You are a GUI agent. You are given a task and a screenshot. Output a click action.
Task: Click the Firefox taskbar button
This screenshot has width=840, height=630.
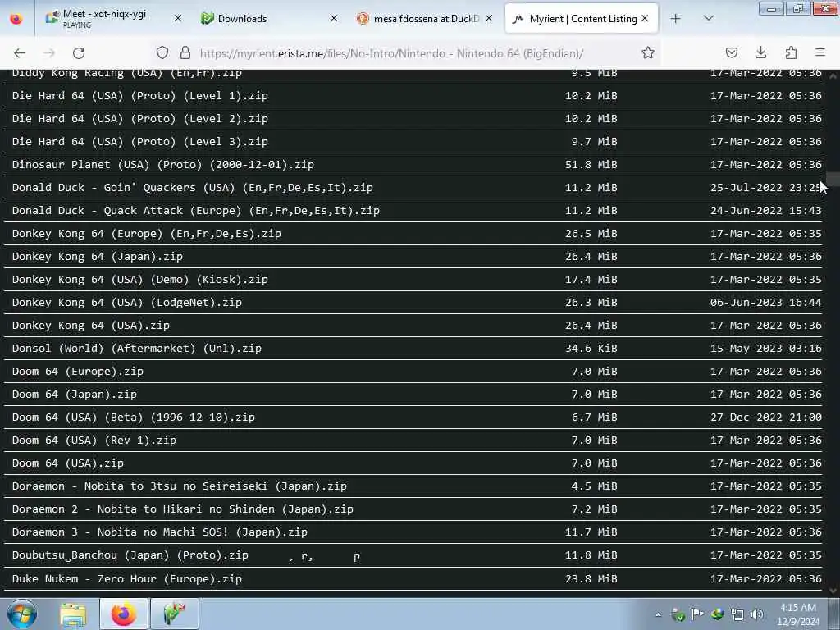pyautogui.click(x=124, y=614)
